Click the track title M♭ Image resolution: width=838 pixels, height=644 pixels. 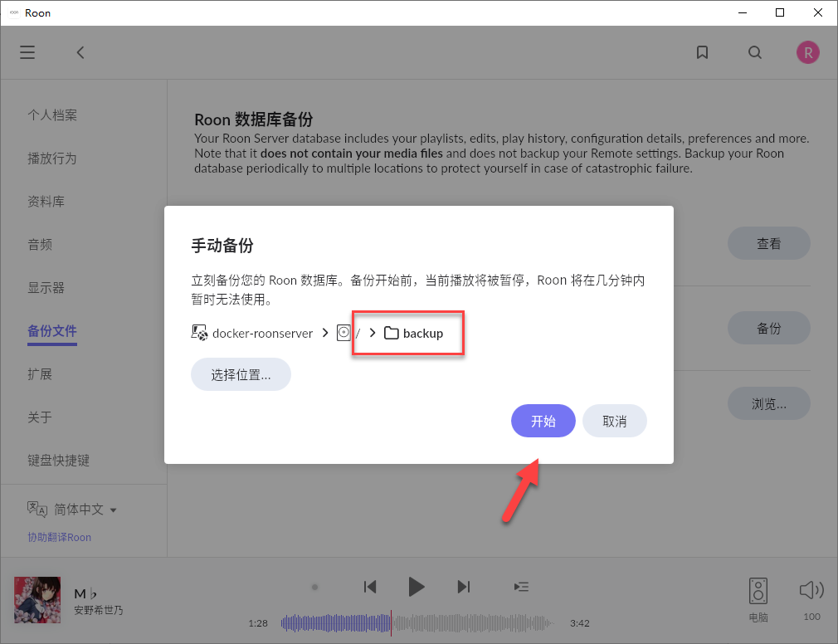85,593
